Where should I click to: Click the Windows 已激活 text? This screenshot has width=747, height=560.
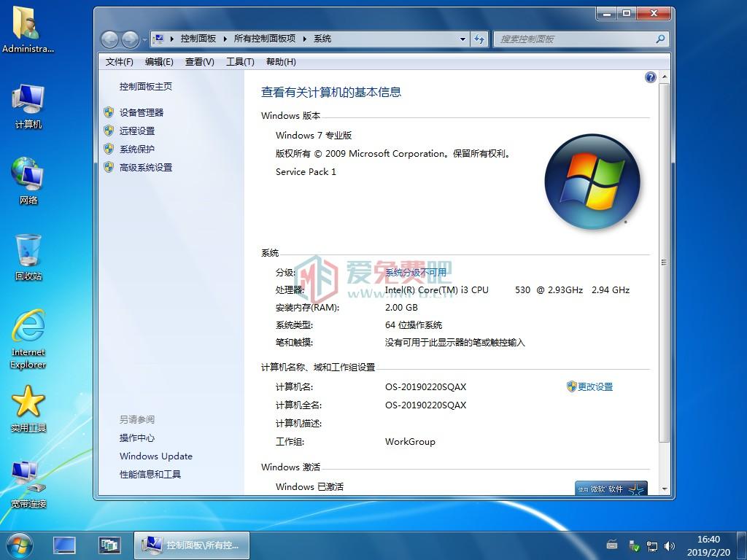coord(309,486)
